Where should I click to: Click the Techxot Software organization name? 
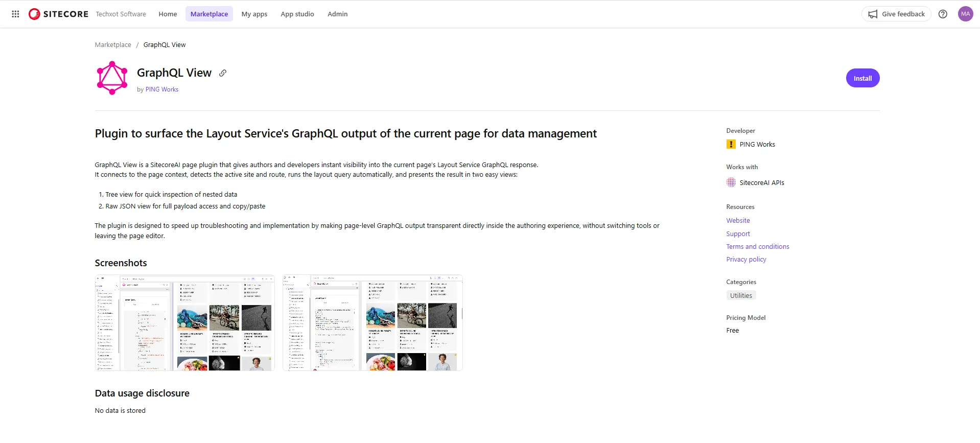coord(121,14)
